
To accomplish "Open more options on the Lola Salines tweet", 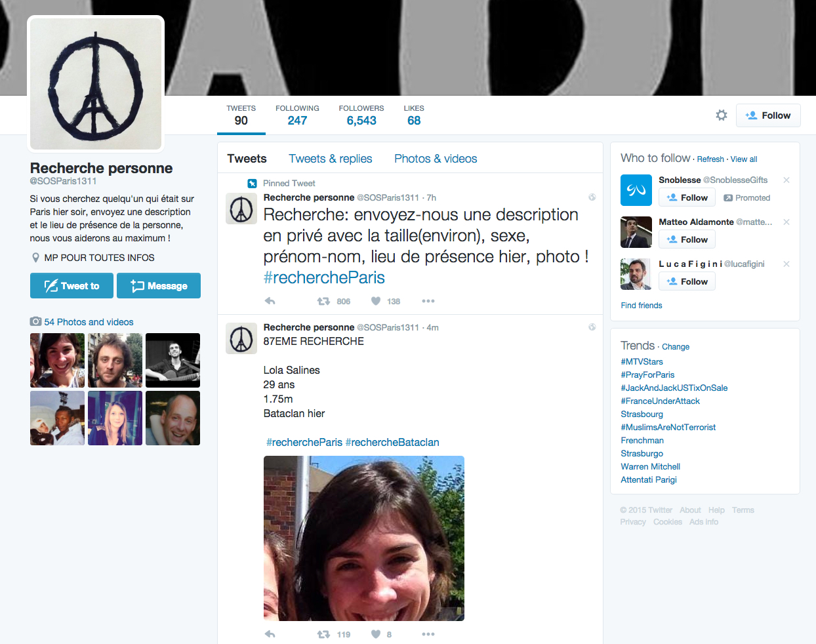I will [428, 634].
